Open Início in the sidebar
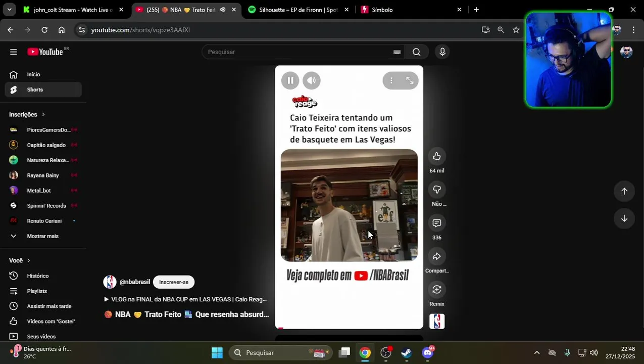Screen dimensions: 644x364 pos(43,74)
